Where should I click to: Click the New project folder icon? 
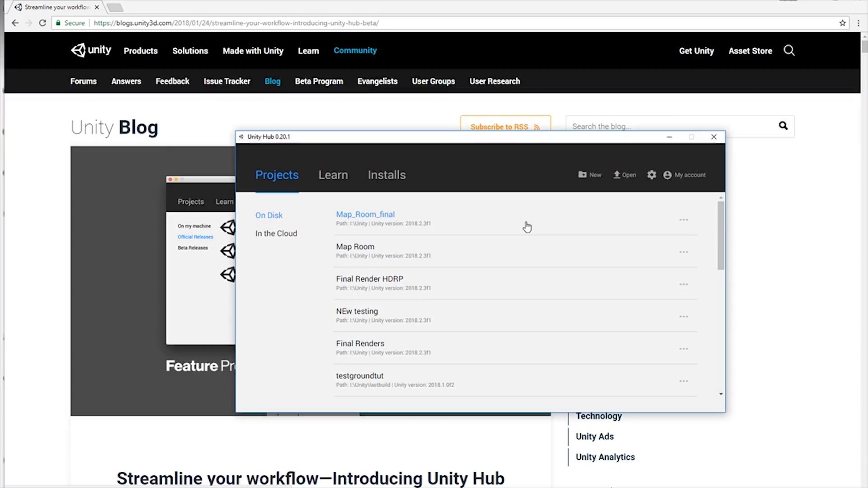click(582, 174)
